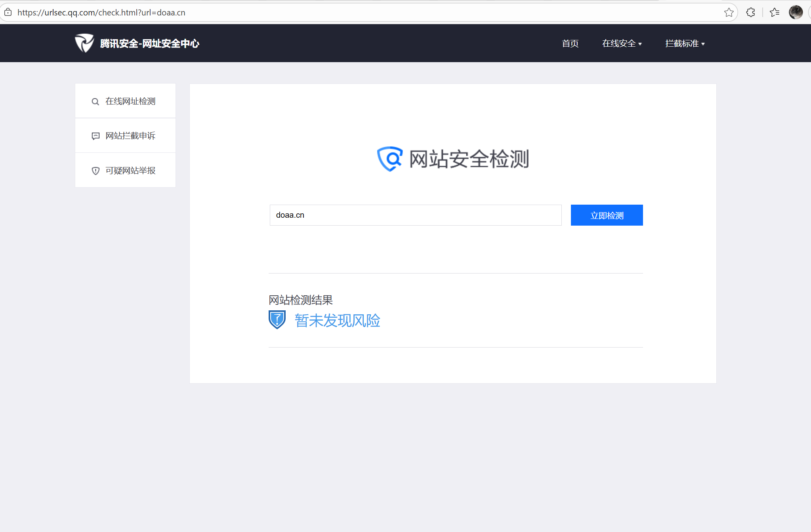Open 网站拦截申诉 sidebar item
The height and width of the screenshot is (532, 811).
click(x=130, y=136)
